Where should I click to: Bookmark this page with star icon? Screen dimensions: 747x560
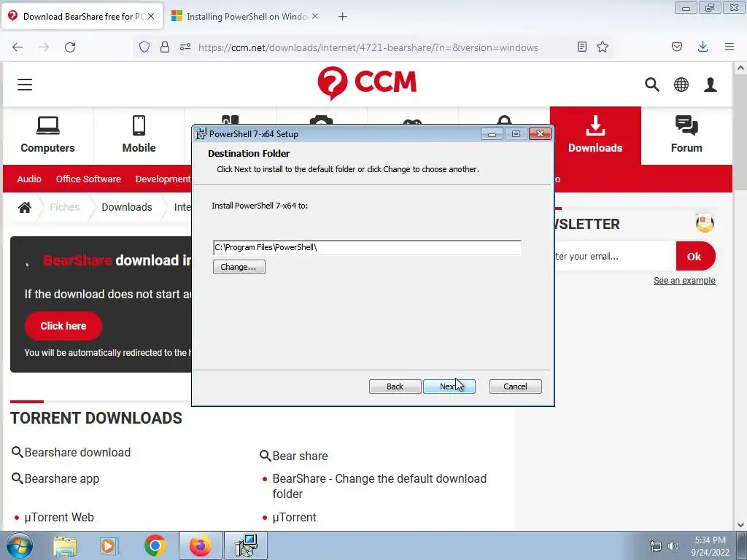(x=603, y=47)
